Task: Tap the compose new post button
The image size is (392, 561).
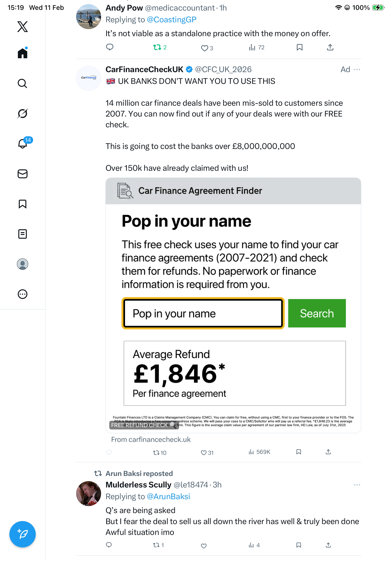Action: (23, 534)
